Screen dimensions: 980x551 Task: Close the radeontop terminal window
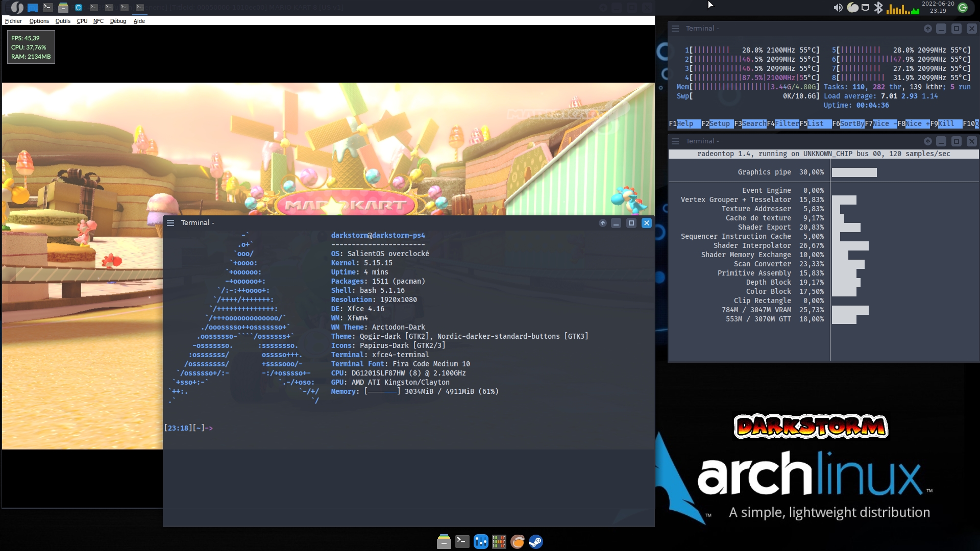pos(972,141)
